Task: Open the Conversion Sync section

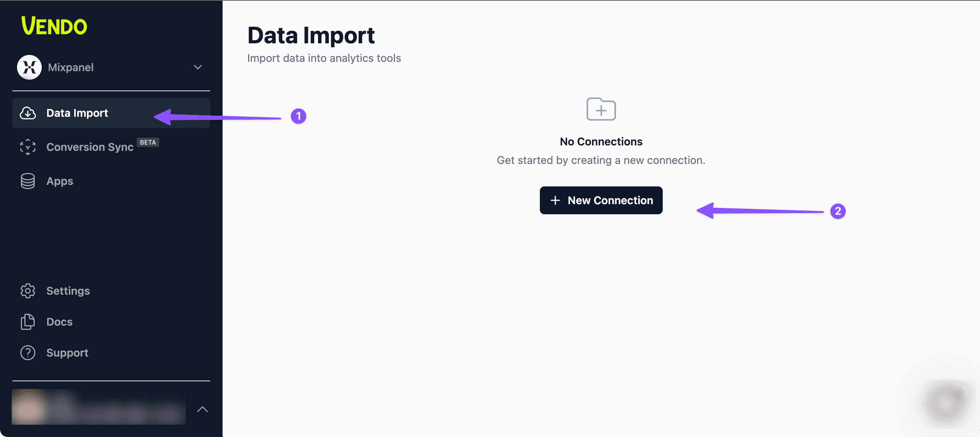Action: (x=90, y=147)
